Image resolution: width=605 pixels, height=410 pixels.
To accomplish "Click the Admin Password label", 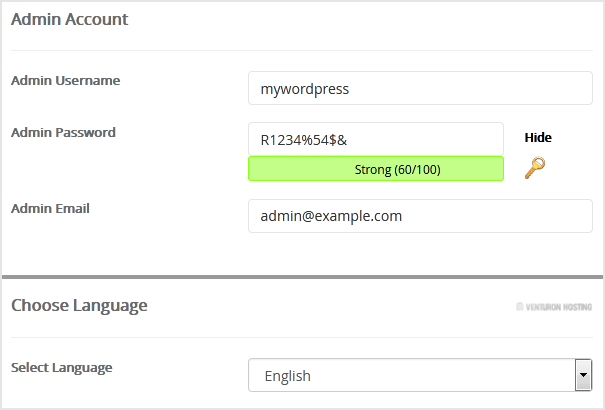I will coord(63,132).
